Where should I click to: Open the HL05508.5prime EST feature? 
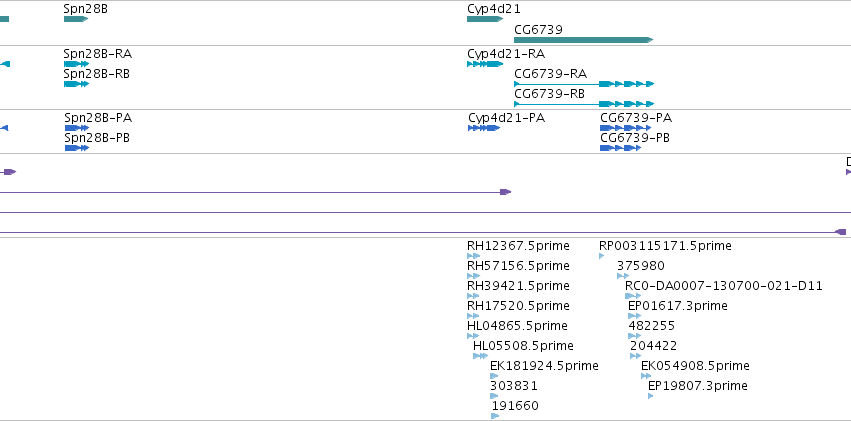click(480, 356)
